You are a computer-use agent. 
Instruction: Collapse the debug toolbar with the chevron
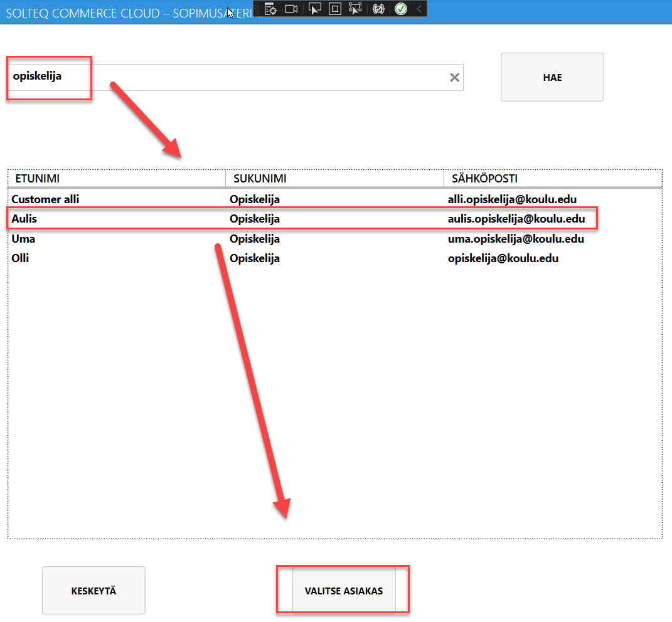pos(419,9)
